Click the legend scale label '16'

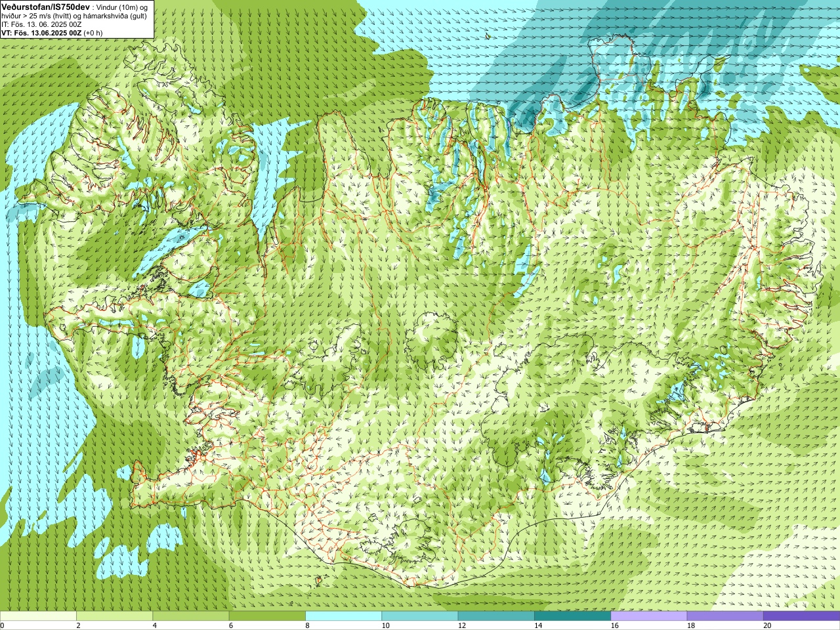[615, 625]
